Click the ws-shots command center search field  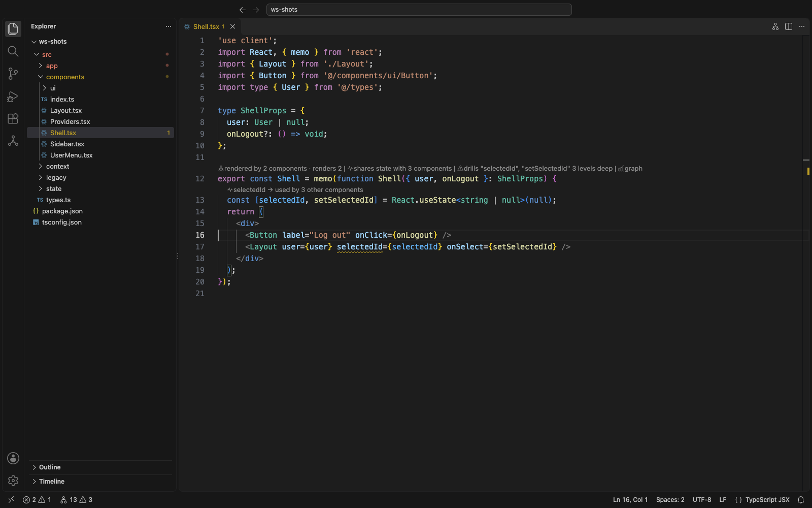tap(419, 10)
